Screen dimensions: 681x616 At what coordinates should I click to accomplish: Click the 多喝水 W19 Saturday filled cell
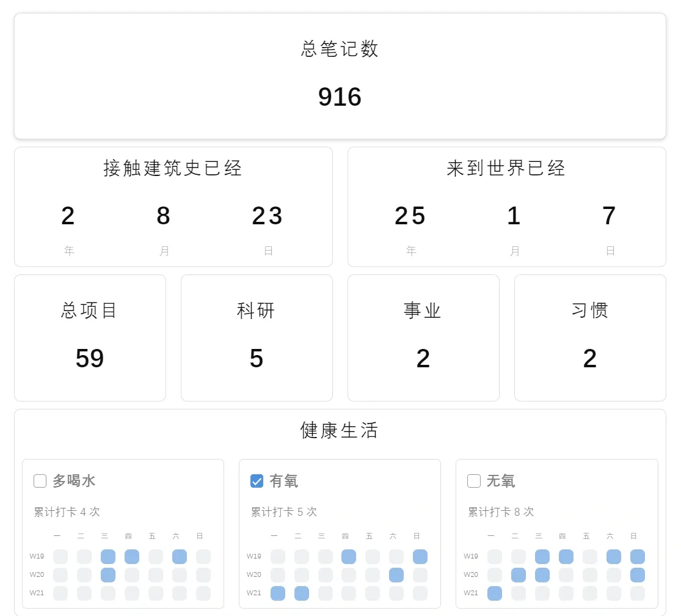pyautogui.click(x=180, y=557)
